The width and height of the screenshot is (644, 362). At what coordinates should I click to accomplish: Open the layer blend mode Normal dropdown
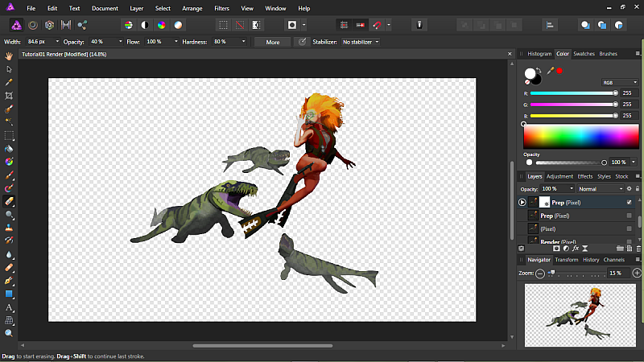pyautogui.click(x=600, y=189)
